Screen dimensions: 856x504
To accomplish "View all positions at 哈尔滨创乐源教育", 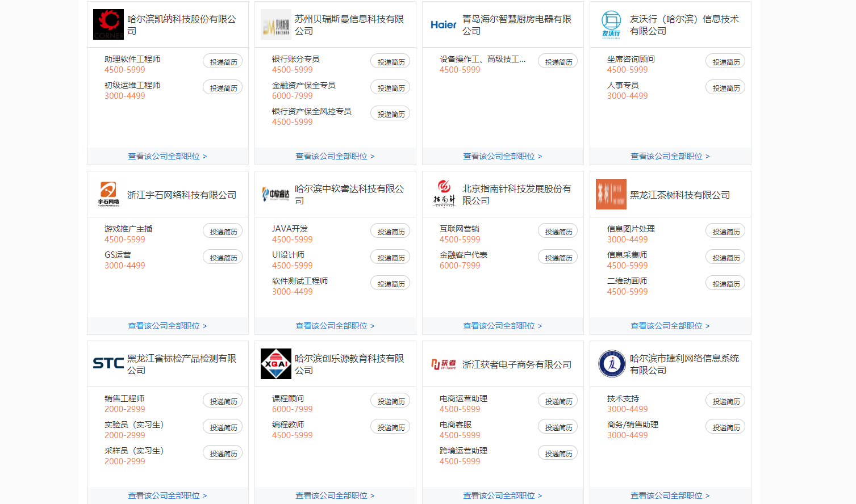I will (x=335, y=495).
